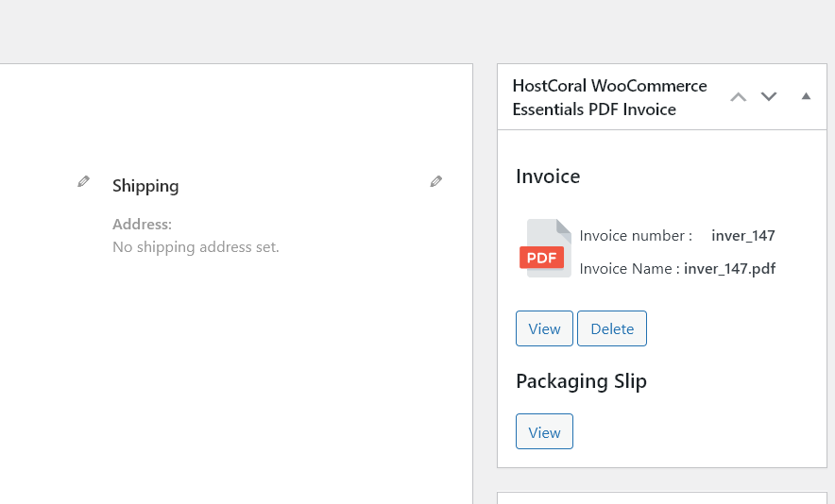Click the pencil icon right of Shipping
This screenshot has width=835, height=504.
[435, 181]
